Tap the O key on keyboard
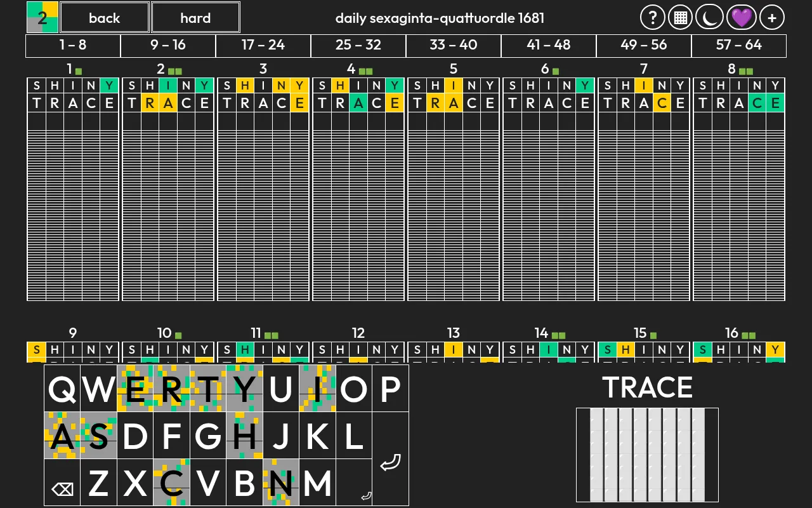Screen dimensions: 812x508 coord(354,389)
